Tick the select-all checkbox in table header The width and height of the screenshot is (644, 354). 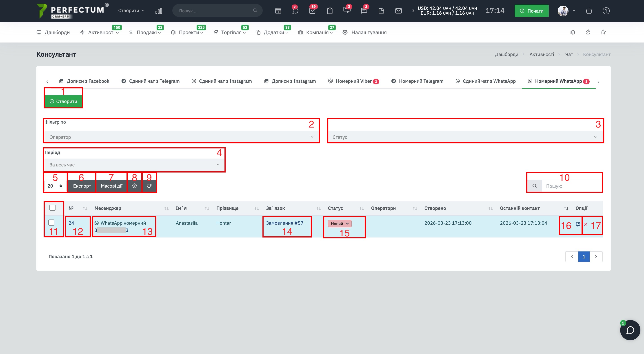point(53,208)
